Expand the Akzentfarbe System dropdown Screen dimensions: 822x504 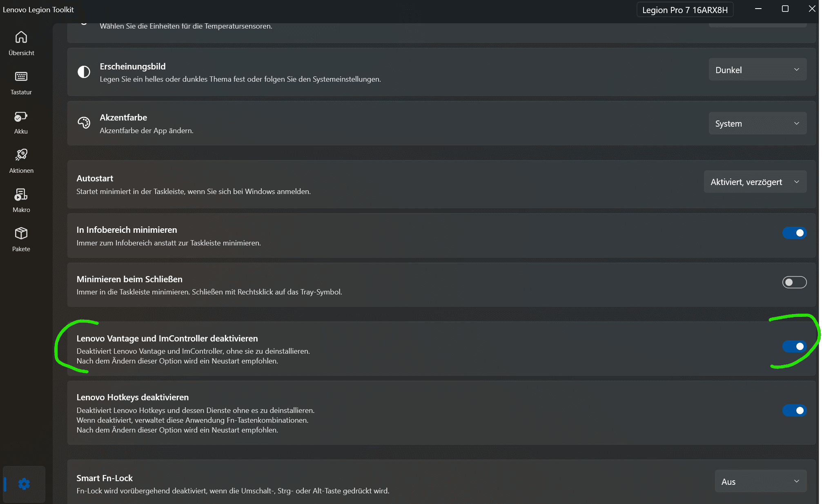757,123
